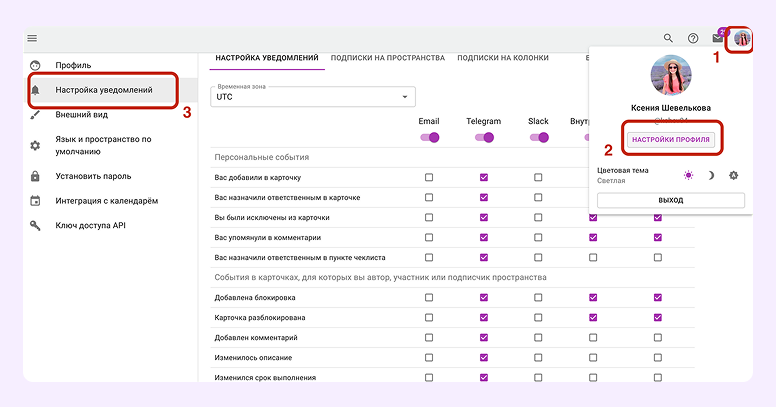Disable the Slack notifications switch
This screenshot has width=776, height=407.
[538, 138]
